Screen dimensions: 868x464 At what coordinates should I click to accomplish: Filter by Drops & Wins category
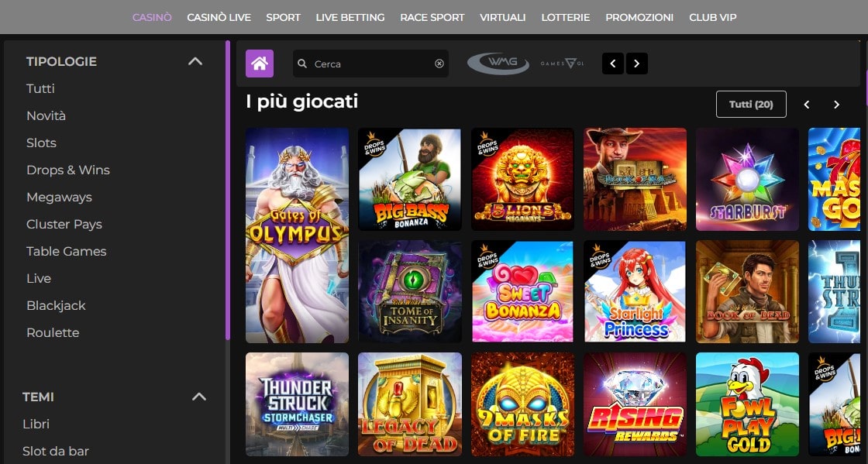click(x=68, y=170)
